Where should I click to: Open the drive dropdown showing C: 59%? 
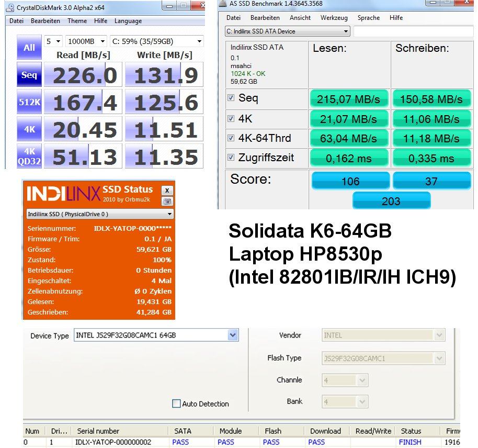click(x=157, y=41)
